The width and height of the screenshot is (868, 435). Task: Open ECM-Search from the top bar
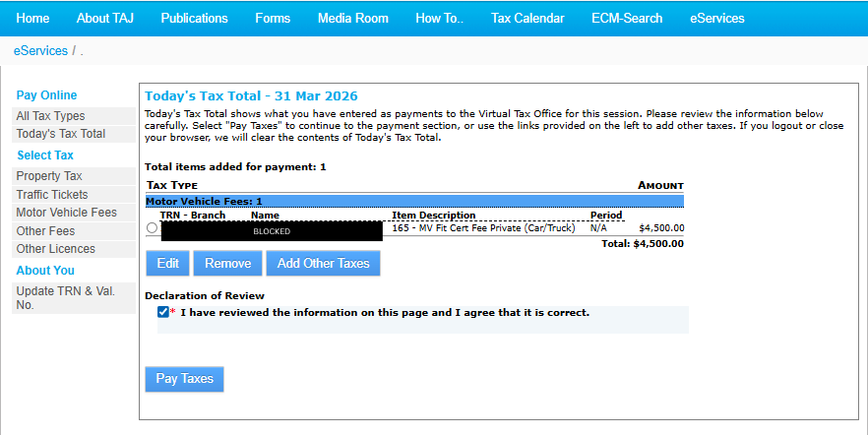click(x=627, y=18)
